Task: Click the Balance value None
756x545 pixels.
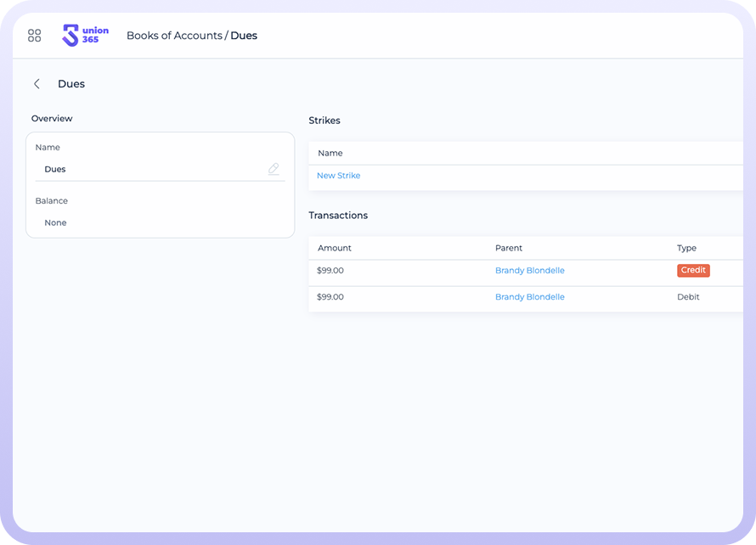Action: coord(55,222)
